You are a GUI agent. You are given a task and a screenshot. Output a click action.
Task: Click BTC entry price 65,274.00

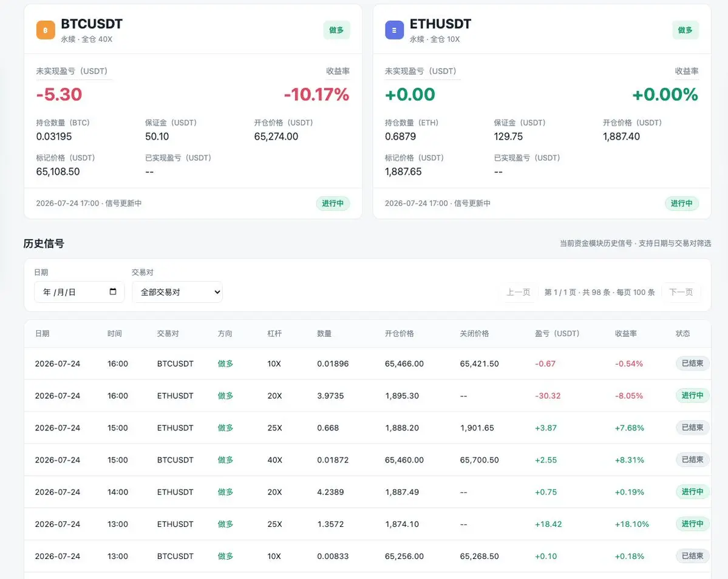[276, 137]
